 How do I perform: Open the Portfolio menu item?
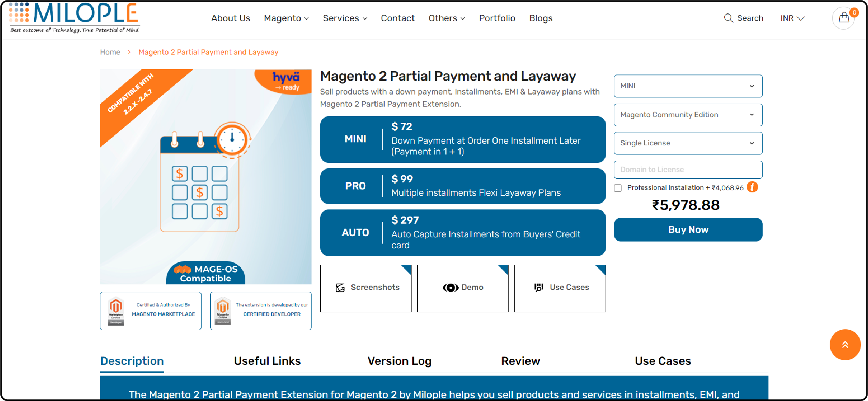point(497,18)
